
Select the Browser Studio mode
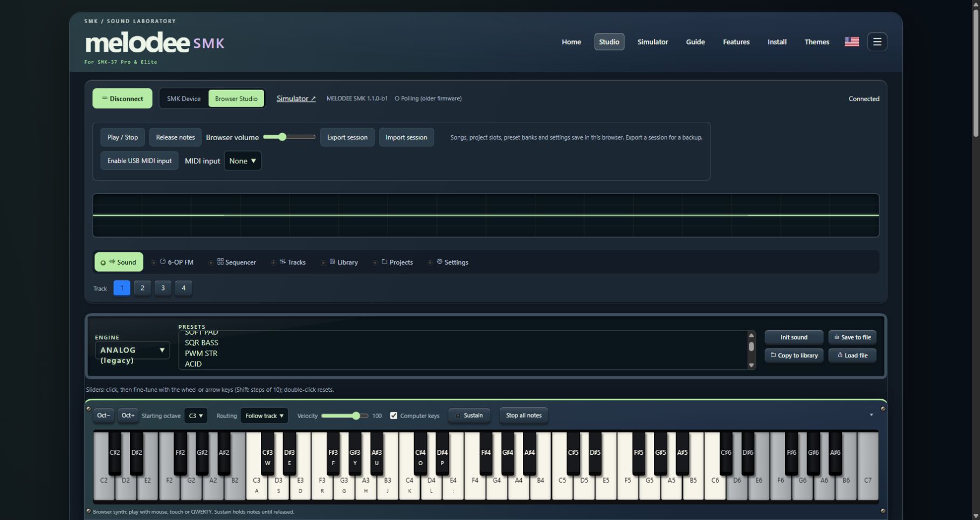[x=236, y=99]
